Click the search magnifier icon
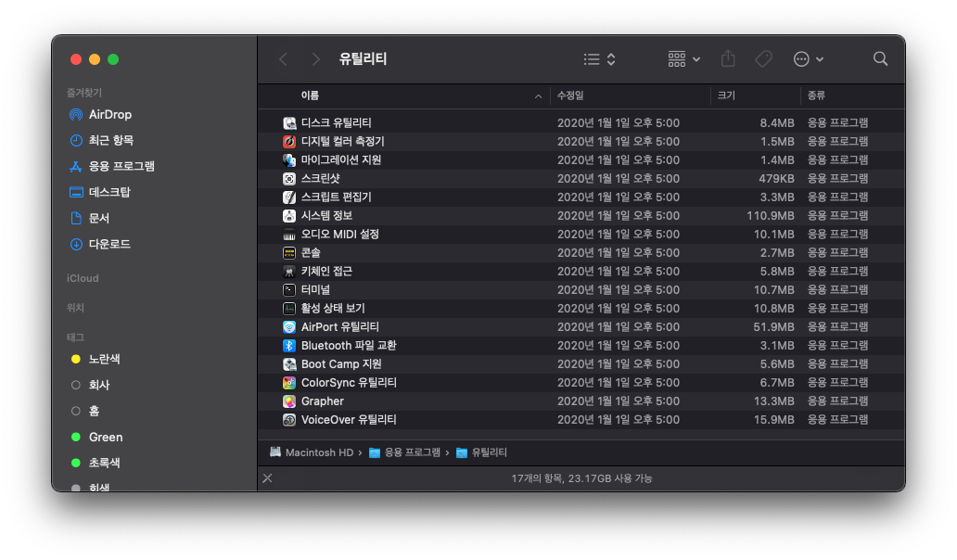This screenshot has width=957, height=560. (880, 59)
